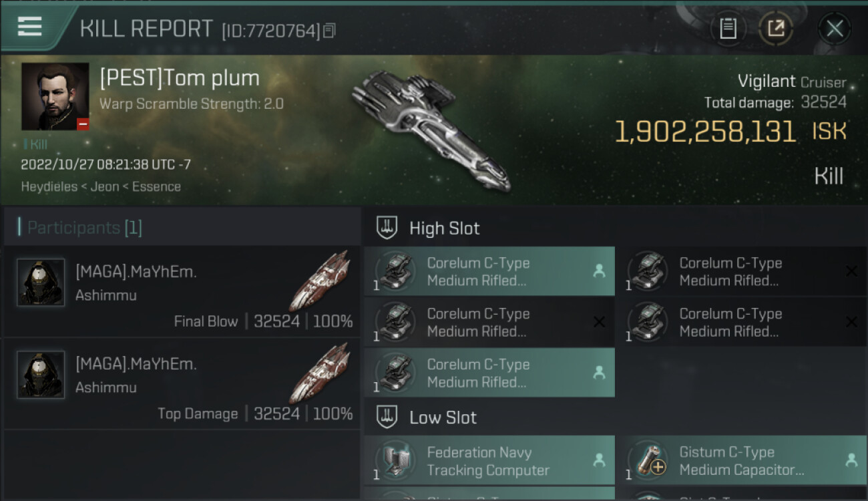Click the 1,902,258,131 ISK value

705,132
